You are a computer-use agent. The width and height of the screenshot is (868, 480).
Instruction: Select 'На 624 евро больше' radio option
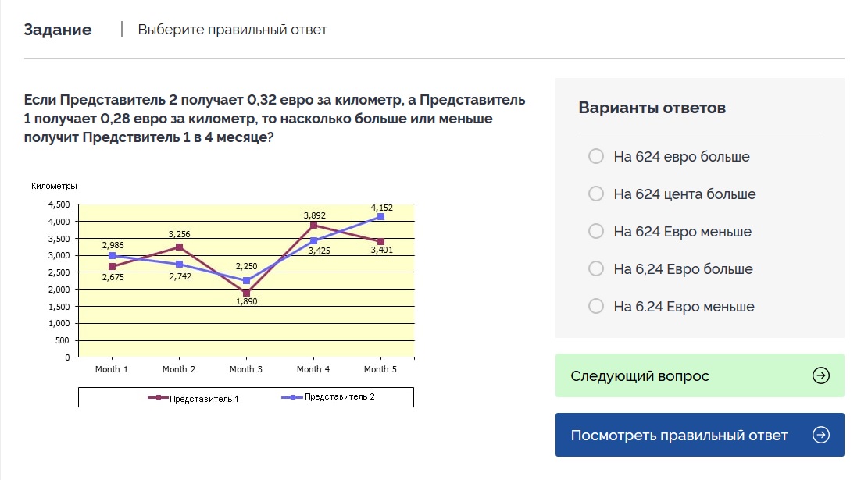point(596,157)
